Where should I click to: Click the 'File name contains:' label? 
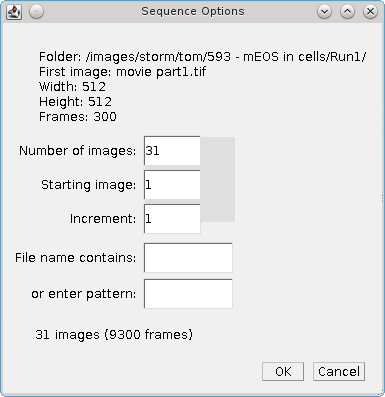[x=76, y=258]
